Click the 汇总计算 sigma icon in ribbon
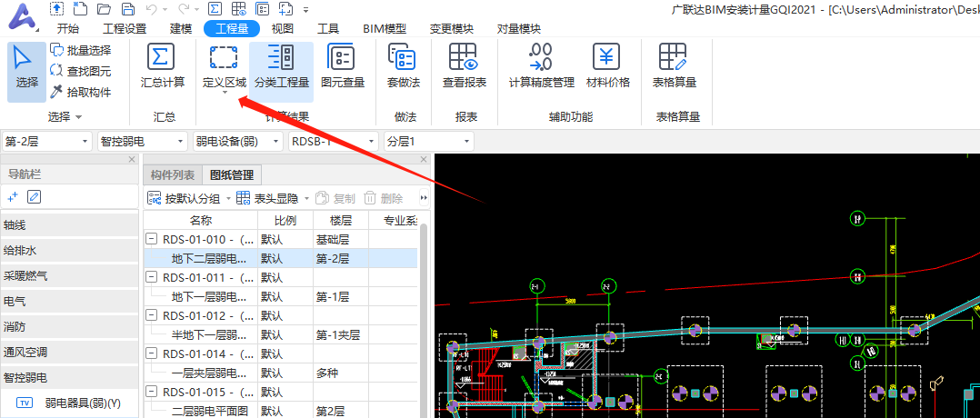980x418 pixels. pos(161,57)
